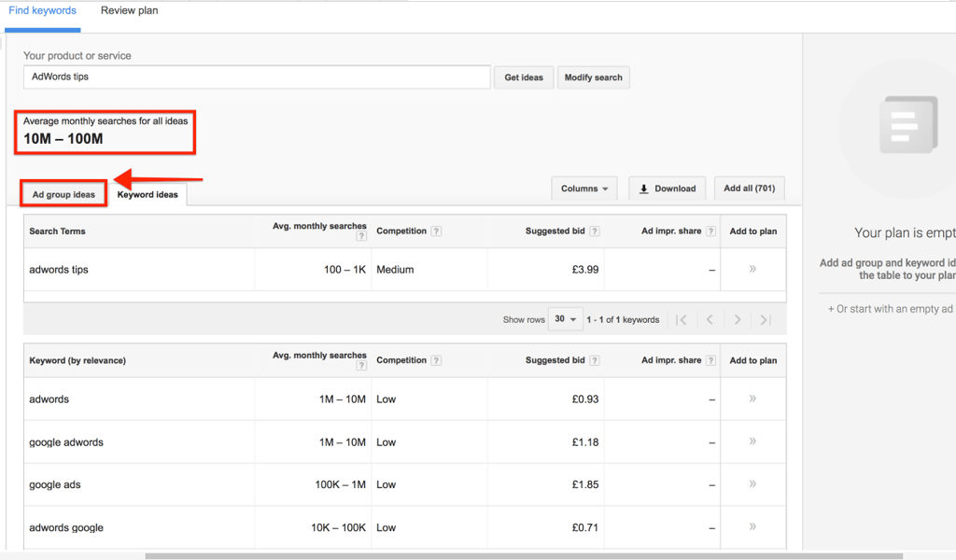
Task: Go to previous page of keywords
Action: [710, 320]
